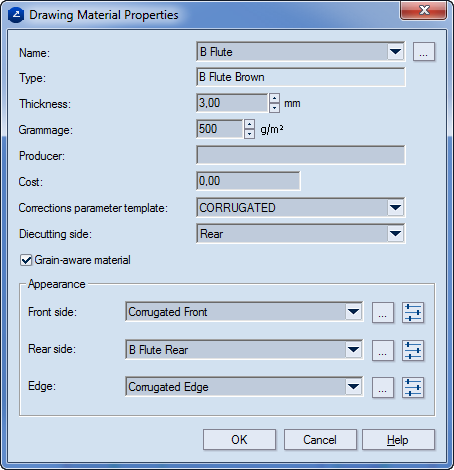Screen dimensions: 454x470
Task: Click into the Producer text field
Action: click(x=301, y=155)
